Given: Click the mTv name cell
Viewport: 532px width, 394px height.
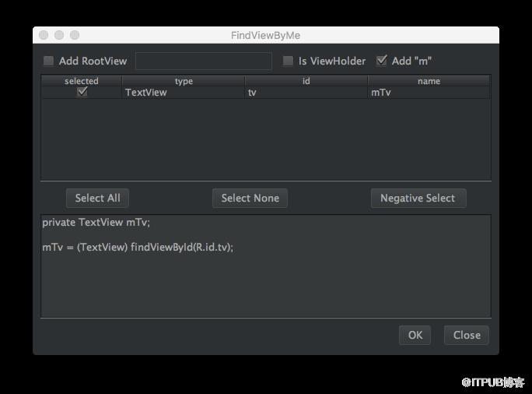Looking at the screenshot, I should point(429,93).
